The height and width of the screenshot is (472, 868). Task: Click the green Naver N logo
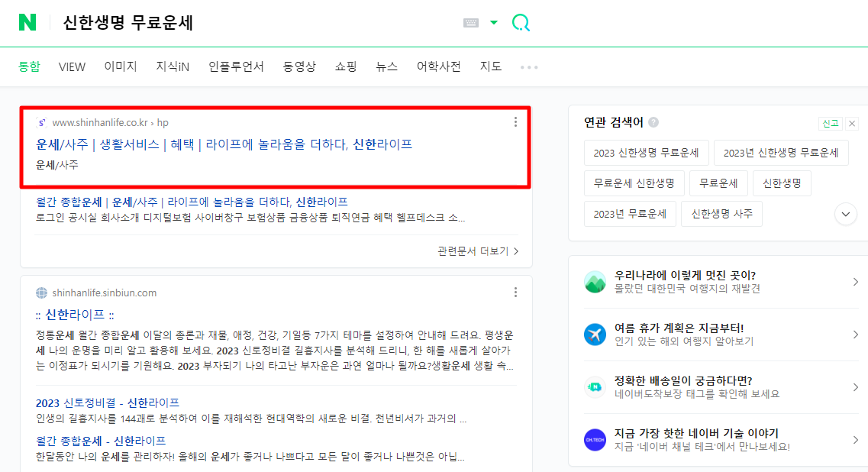coord(27,22)
